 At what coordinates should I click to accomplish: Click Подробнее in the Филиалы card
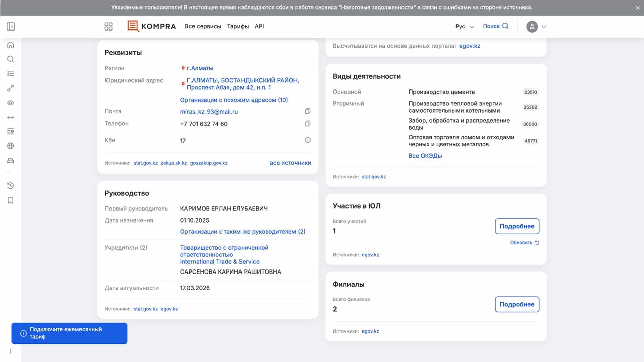(x=517, y=304)
